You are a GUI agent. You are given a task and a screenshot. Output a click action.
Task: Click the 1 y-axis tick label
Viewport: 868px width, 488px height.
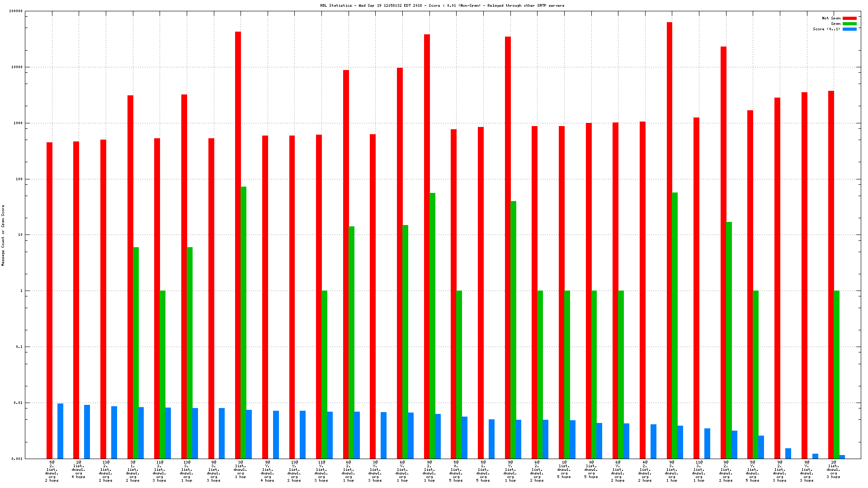point(21,291)
